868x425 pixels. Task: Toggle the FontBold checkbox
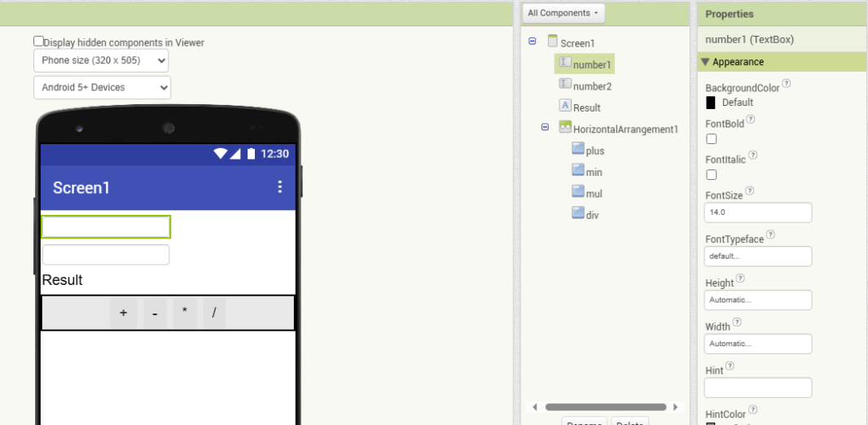coord(711,139)
